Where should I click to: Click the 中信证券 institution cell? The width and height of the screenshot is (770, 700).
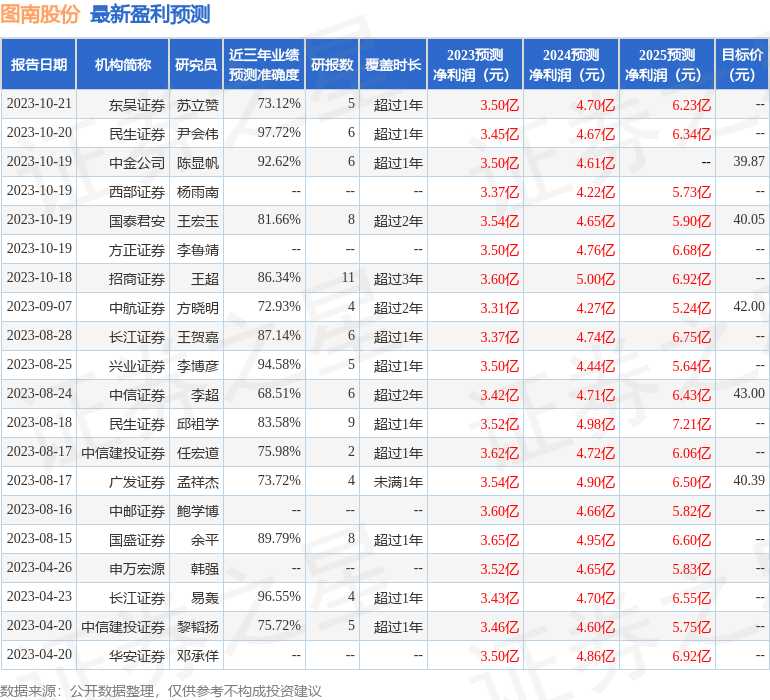coord(137,395)
